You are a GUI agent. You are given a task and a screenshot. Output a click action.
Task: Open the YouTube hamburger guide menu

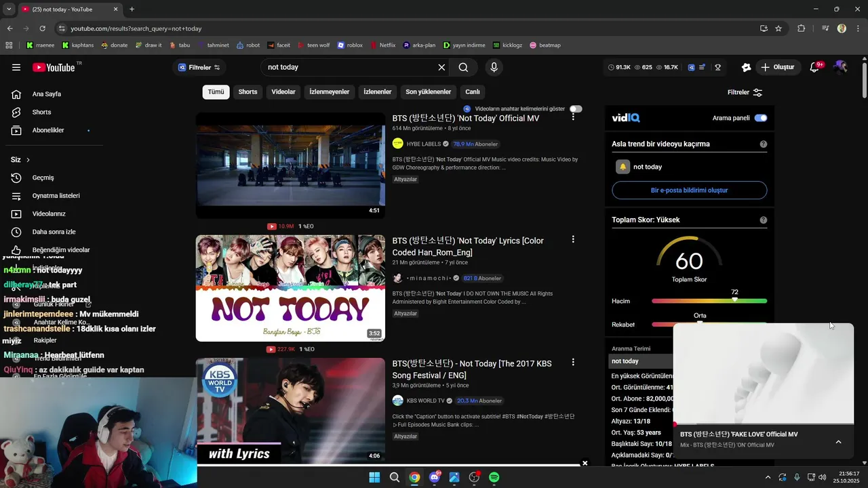coord(16,67)
